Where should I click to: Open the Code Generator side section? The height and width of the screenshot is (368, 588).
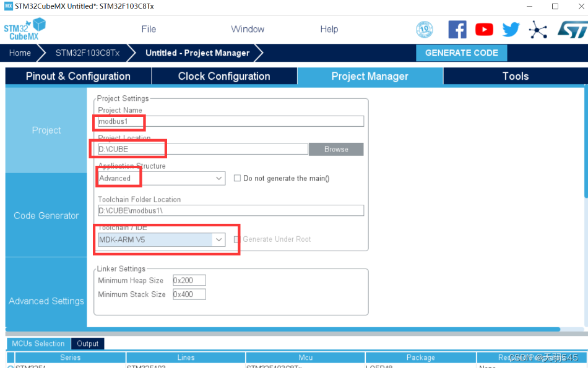point(46,215)
